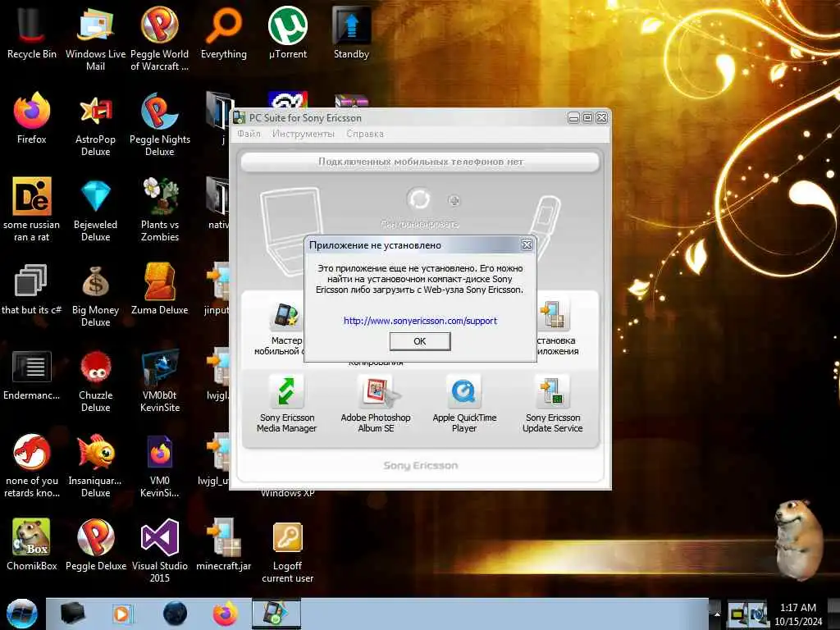Open the µTorrent desktop icon
The image size is (840, 630).
[x=288, y=25]
